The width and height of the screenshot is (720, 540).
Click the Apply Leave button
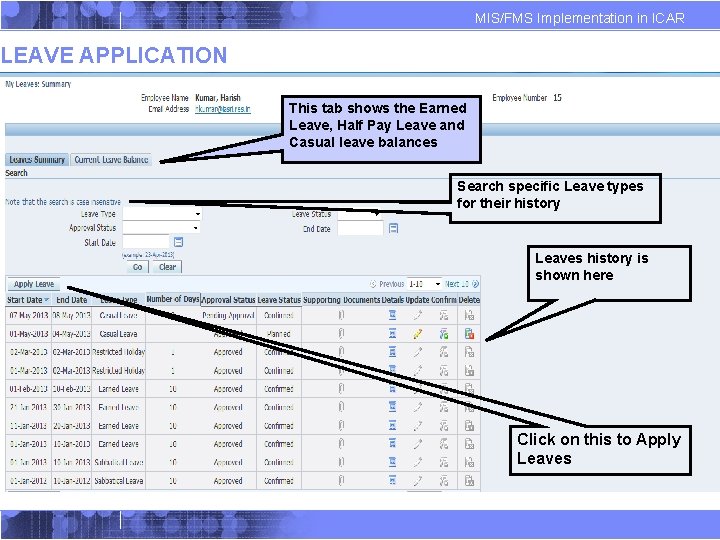[34, 284]
